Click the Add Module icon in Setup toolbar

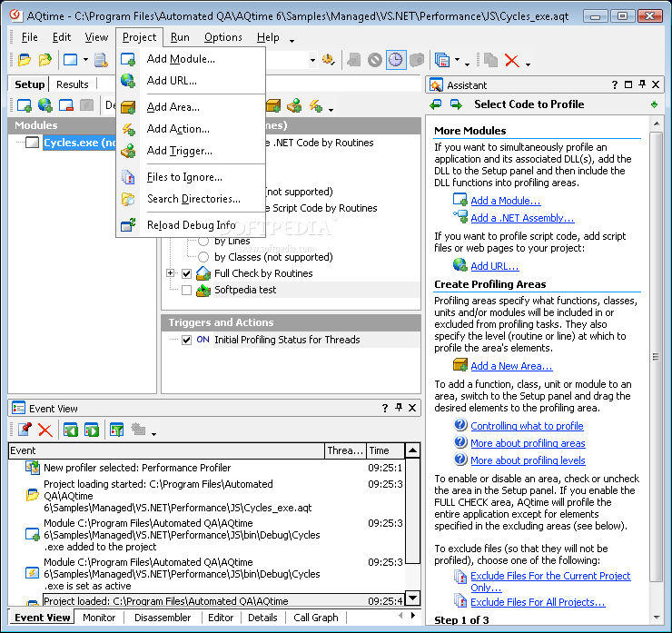(24, 105)
